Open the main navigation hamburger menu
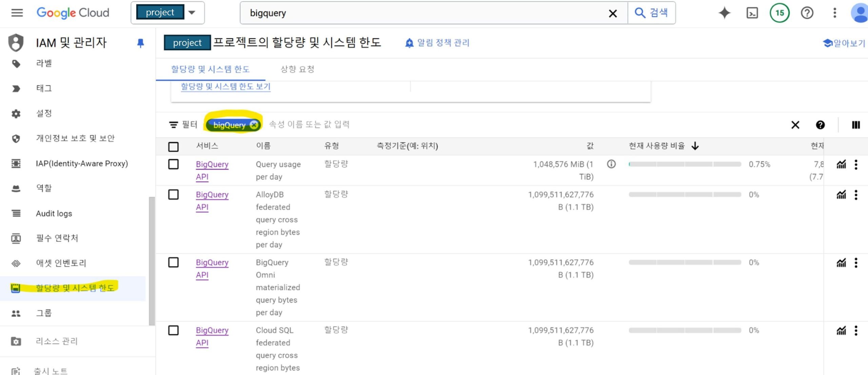Image resolution: width=868 pixels, height=375 pixels. [x=17, y=13]
